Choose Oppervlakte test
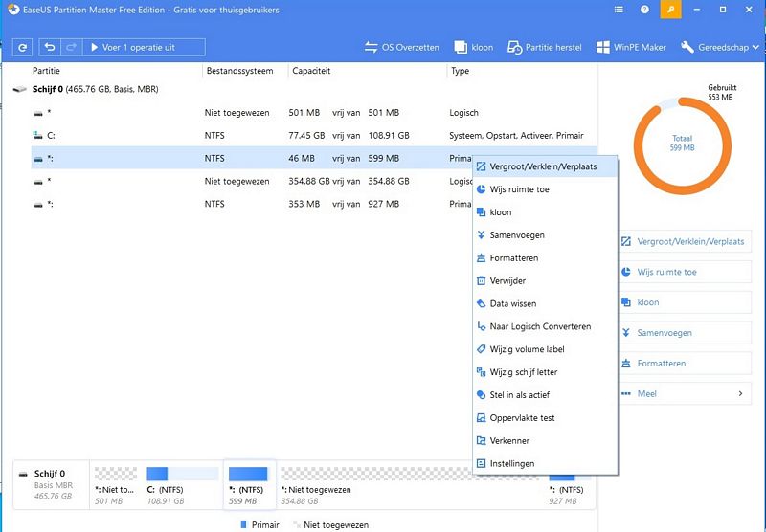 545,418
